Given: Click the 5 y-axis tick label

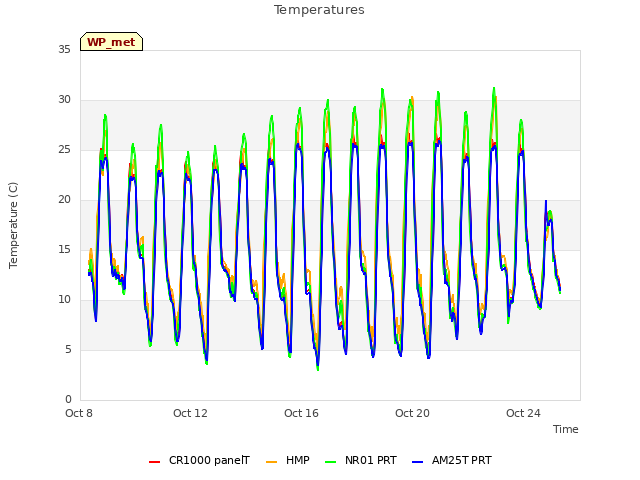Looking at the screenshot, I should click(x=68, y=350).
